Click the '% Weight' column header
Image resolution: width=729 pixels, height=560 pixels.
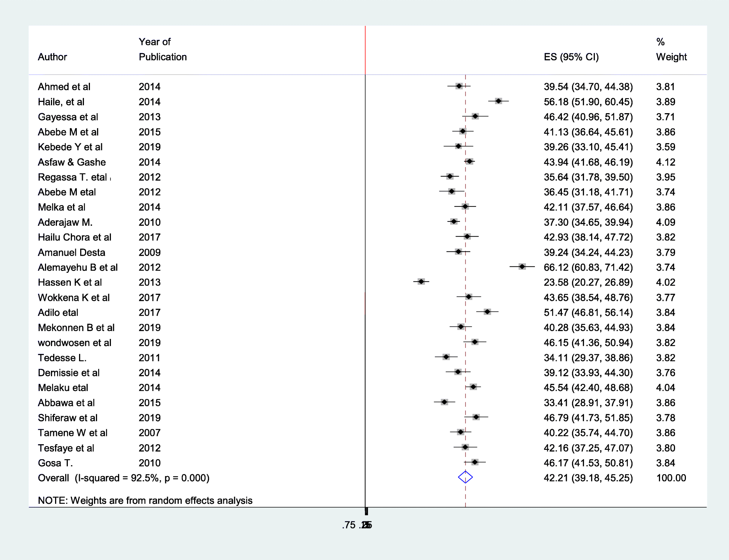pos(671,49)
